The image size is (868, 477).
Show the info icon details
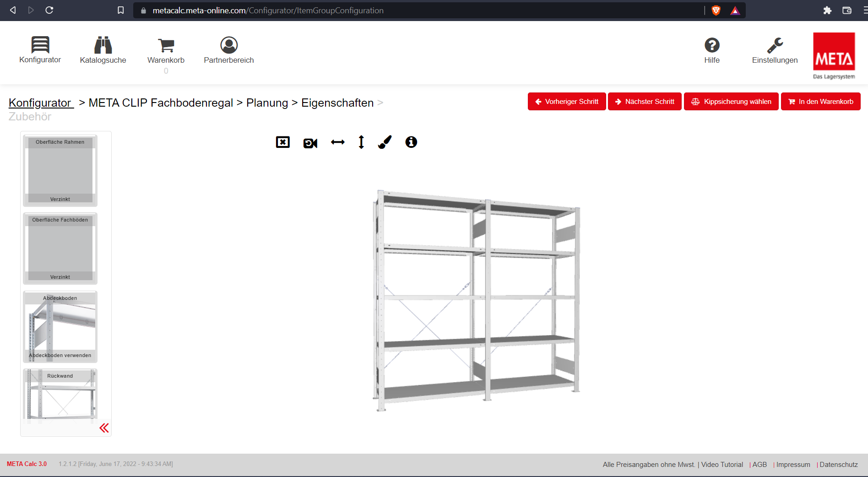click(411, 142)
